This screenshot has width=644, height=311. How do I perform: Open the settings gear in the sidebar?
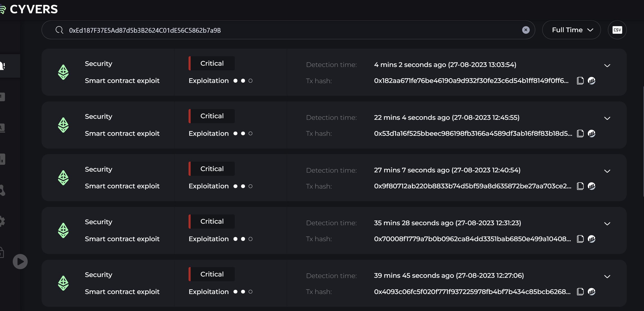pyautogui.click(x=2, y=221)
